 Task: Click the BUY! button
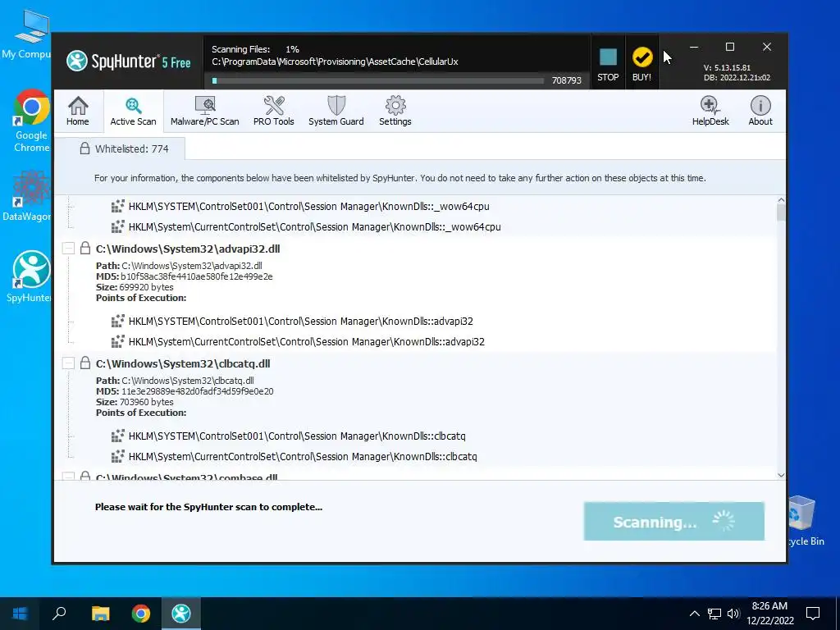tap(641, 64)
